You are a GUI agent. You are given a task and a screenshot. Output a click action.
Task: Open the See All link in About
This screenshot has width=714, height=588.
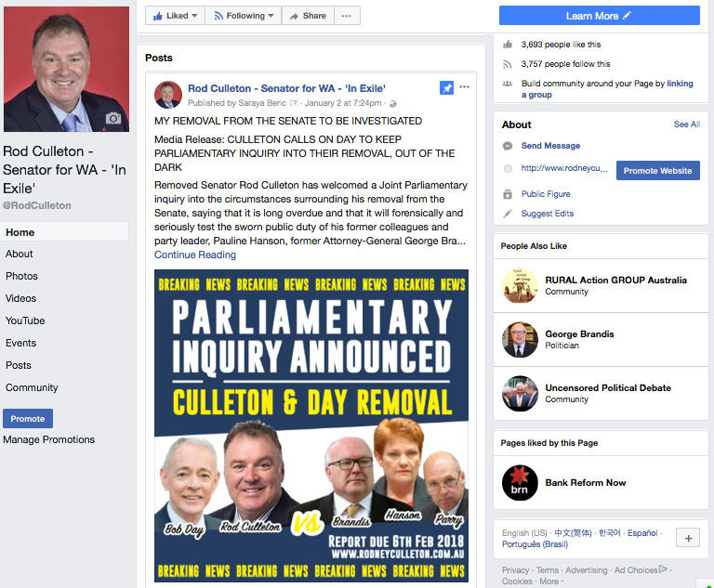tap(686, 124)
